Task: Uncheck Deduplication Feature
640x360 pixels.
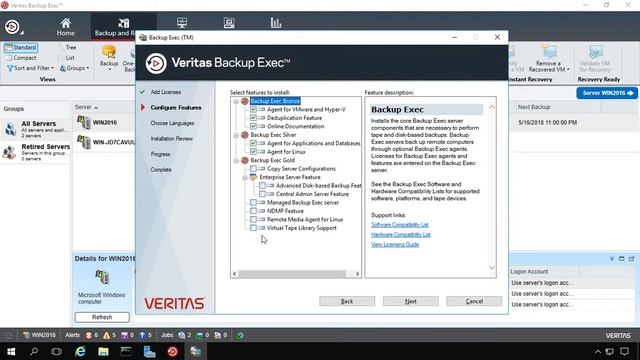Action: [x=253, y=118]
